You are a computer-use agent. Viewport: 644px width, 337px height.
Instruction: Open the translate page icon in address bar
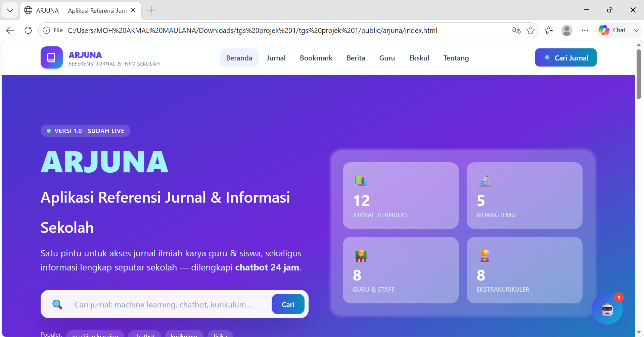(x=516, y=30)
